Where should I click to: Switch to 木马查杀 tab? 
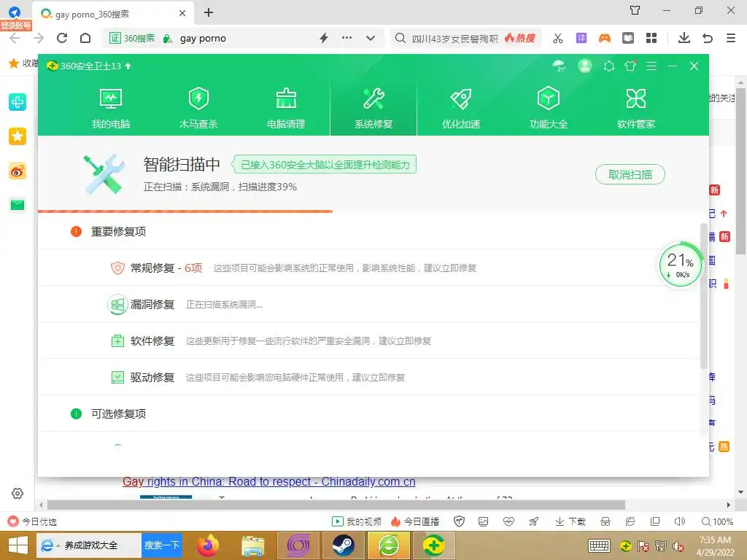coord(198,109)
